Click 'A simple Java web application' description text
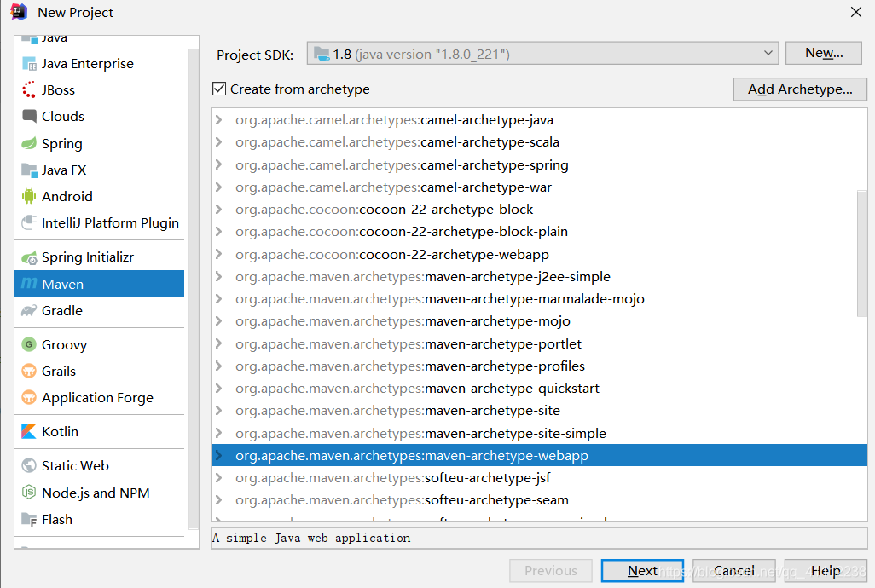 click(311, 538)
